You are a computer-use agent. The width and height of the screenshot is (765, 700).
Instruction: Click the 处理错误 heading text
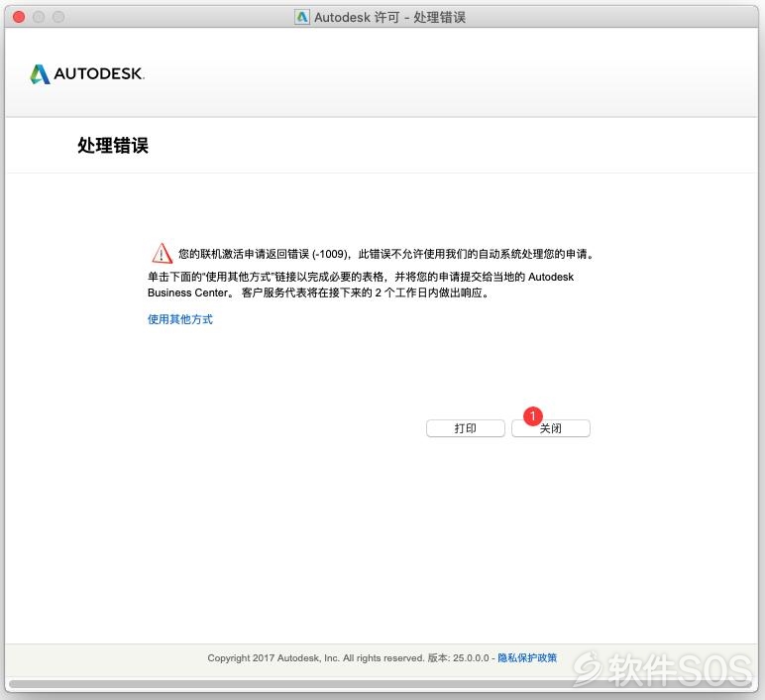click(113, 145)
